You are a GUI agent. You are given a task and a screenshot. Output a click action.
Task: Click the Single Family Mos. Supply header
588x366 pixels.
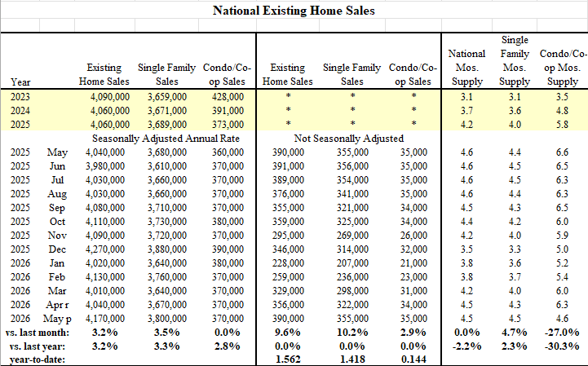(515, 61)
